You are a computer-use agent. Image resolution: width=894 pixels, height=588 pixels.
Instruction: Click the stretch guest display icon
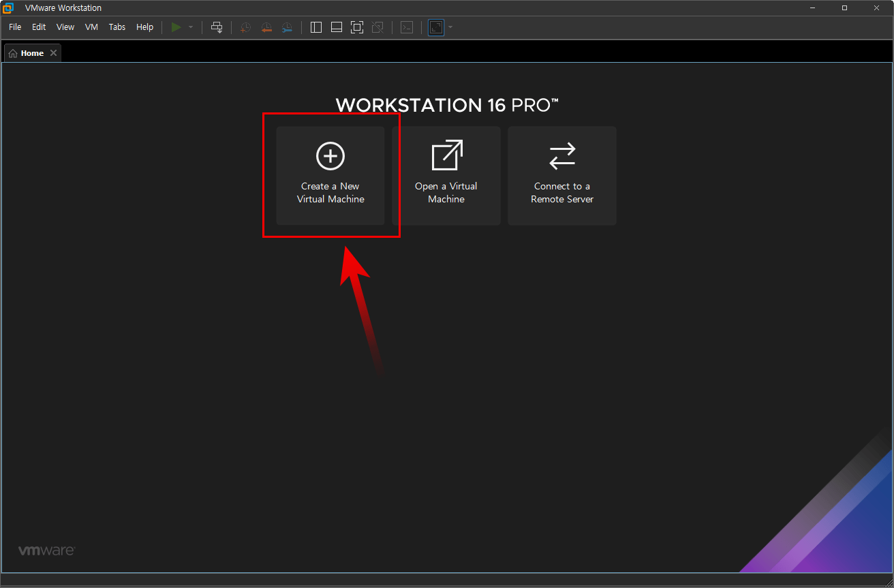pyautogui.click(x=436, y=27)
